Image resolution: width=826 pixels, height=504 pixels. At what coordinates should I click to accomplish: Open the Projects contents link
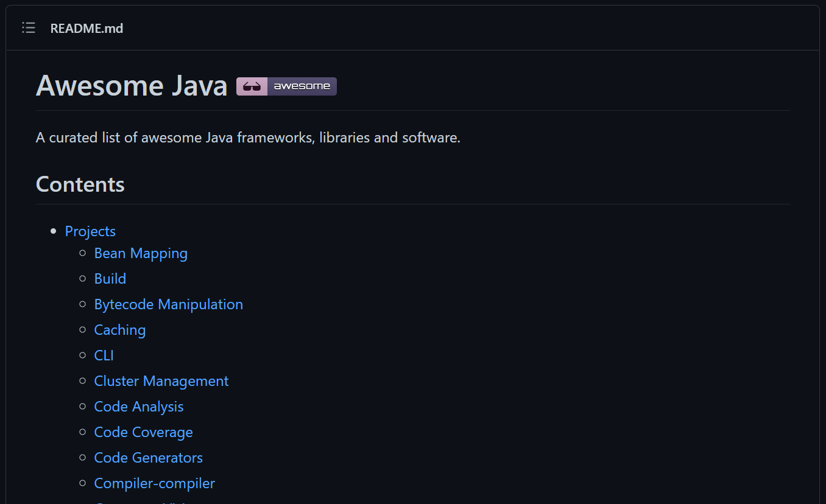[x=90, y=231]
